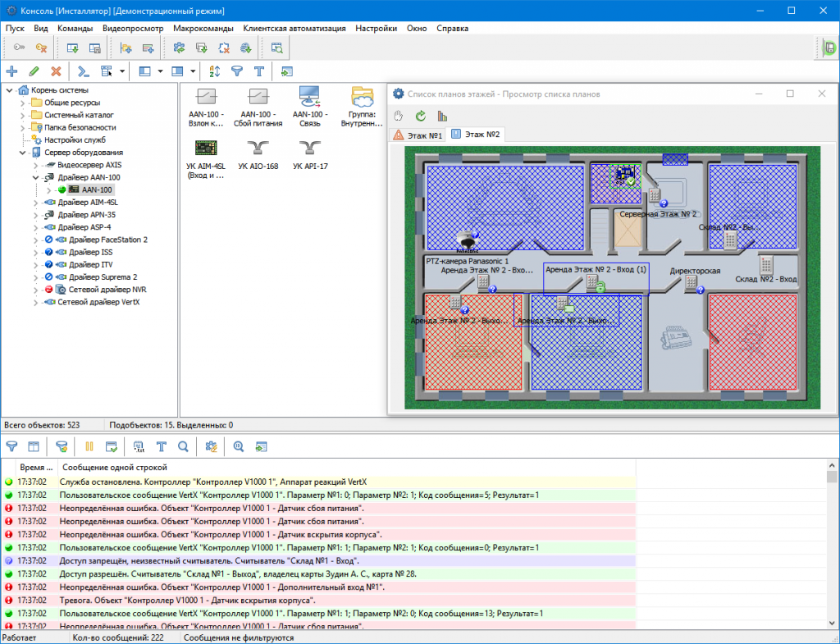The width and height of the screenshot is (840, 644).
Task: Click the grey key login icon
Action: click(x=20, y=48)
